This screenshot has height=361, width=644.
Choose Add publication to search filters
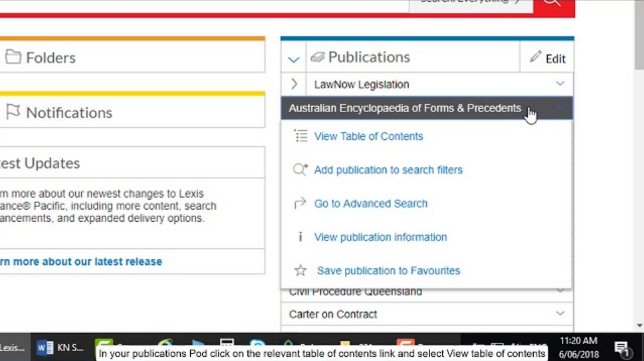click(388, 170)
